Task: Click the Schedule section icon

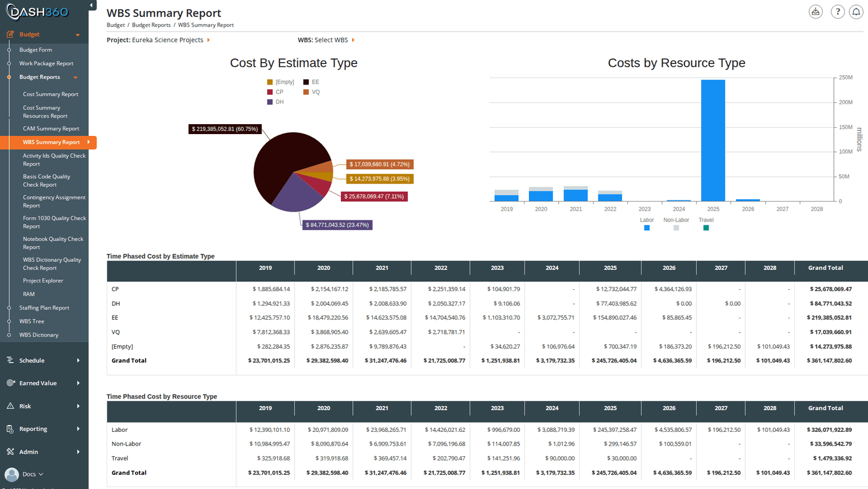Action: pos(10,361)
